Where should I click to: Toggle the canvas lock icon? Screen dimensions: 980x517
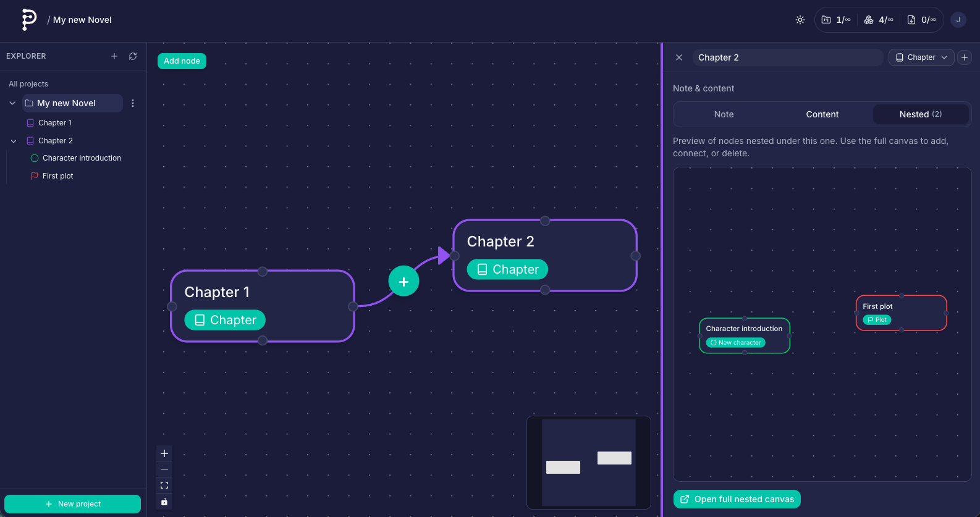pyautogui.click(x=164, y=502)
